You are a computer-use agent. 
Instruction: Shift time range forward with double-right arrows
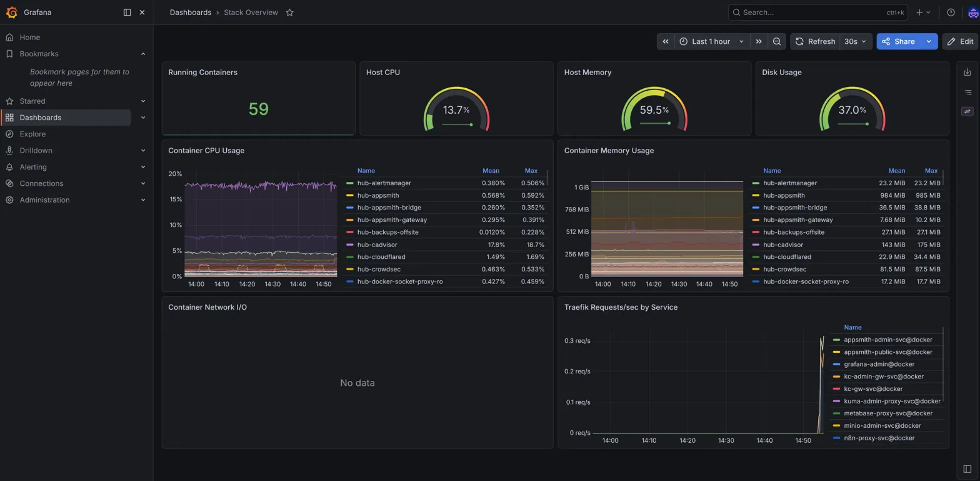758,42
